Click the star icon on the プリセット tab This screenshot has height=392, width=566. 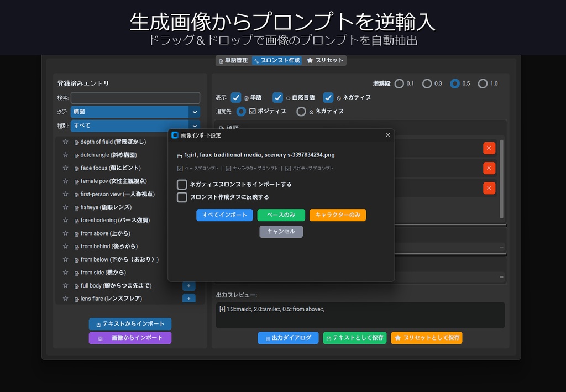(x=310, y=60)
